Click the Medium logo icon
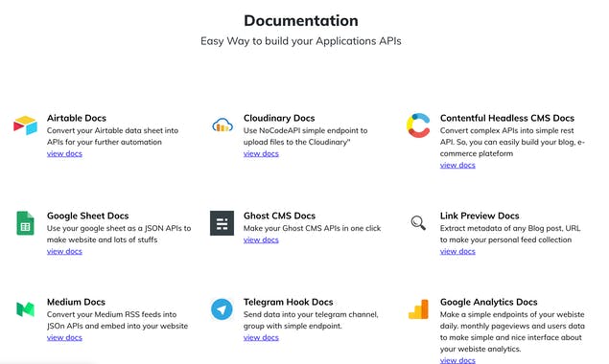The height and width of the screenshot is (364, 609). click(25, 309)
